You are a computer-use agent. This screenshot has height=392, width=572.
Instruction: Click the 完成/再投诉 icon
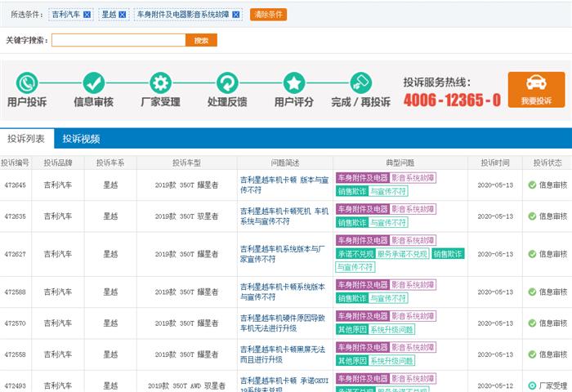(x=361, y=82)
